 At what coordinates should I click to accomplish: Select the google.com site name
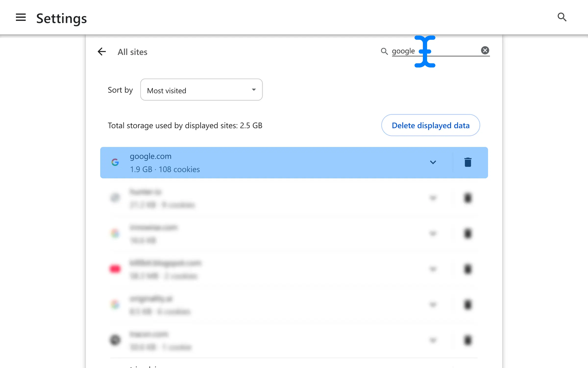tap(150, 156)
